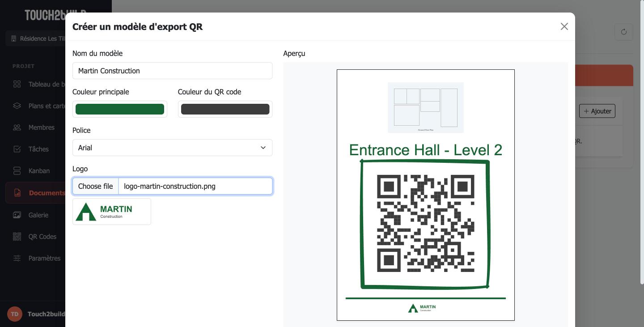Click the Kanban board icon

click(x=17, y=171)
